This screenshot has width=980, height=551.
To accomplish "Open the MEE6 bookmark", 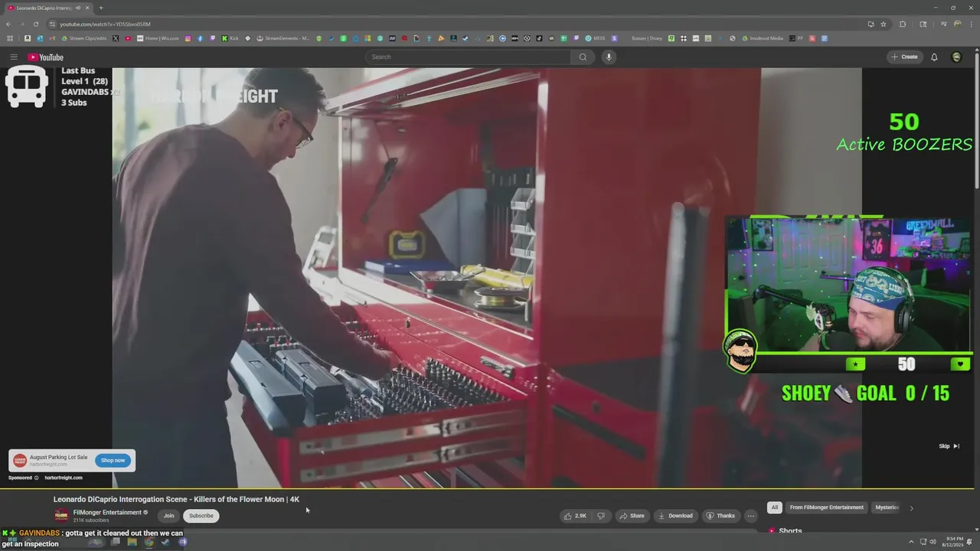I will click(x=595, y=38).
